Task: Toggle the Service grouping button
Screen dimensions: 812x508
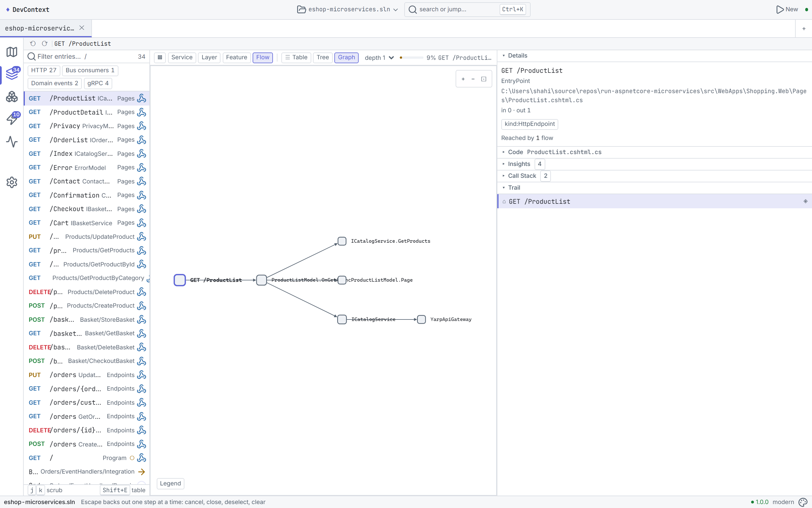Action: 182,58
